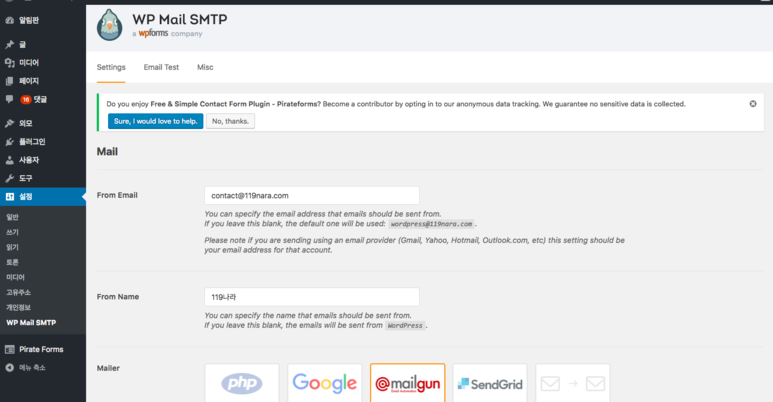Click the pin icon next to 글
The image size is (773, 402).
[9, 44]
